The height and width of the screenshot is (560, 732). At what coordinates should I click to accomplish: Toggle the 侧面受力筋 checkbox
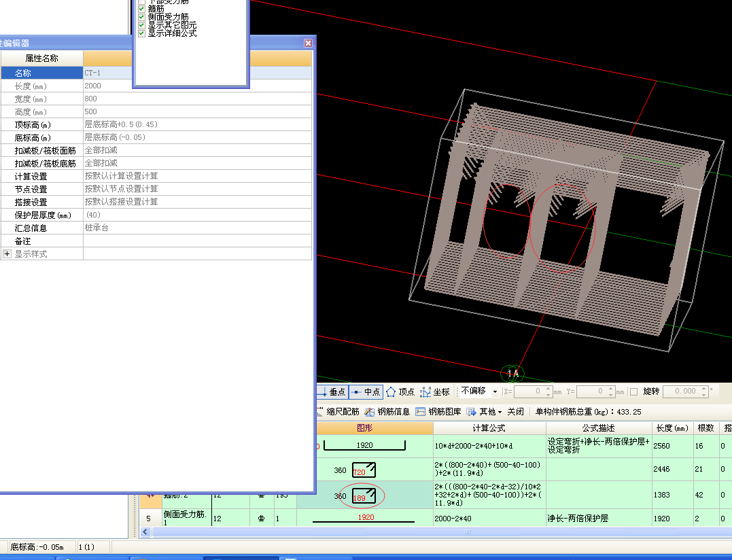pyautogui.click(x=141, y=17)
